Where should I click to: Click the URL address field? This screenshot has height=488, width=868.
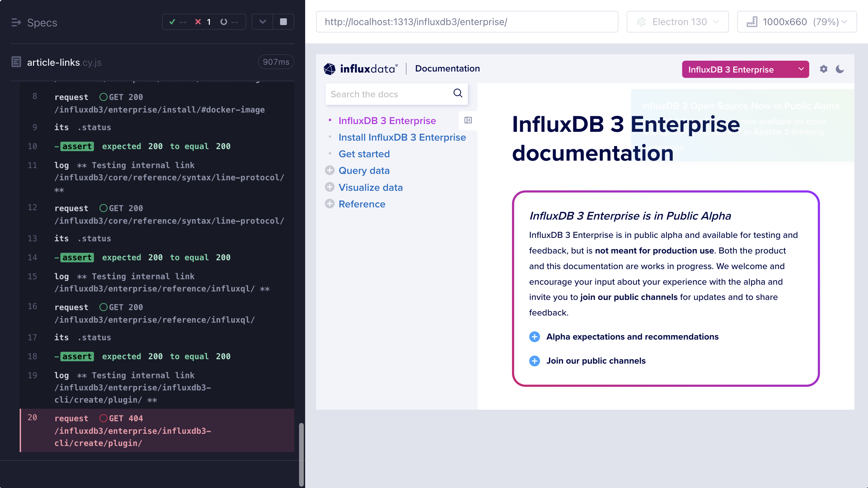coord(467,22)
